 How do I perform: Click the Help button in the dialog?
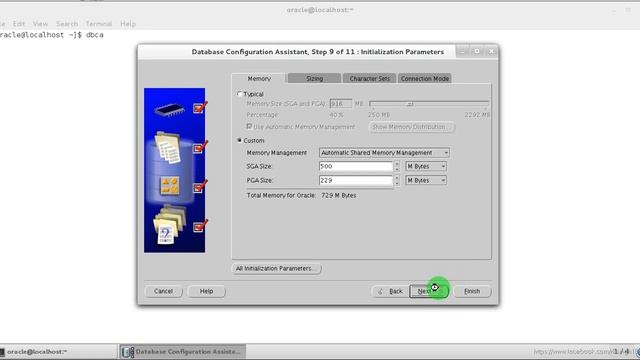[x=206, y=291]
